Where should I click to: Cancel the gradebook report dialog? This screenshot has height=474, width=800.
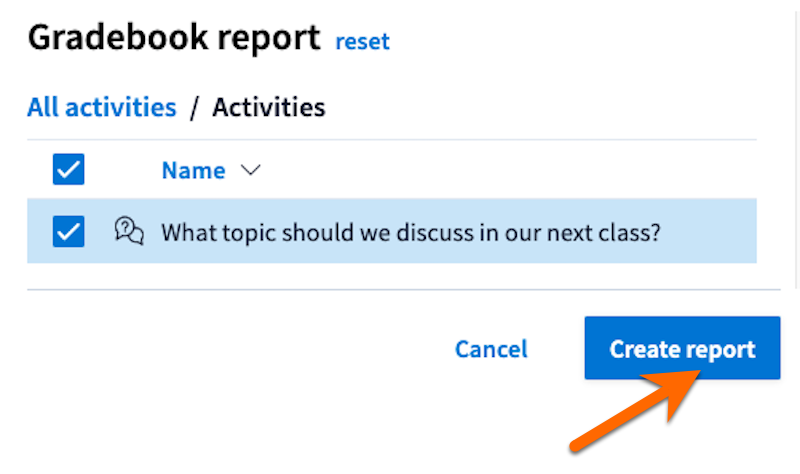coord(491,349)
